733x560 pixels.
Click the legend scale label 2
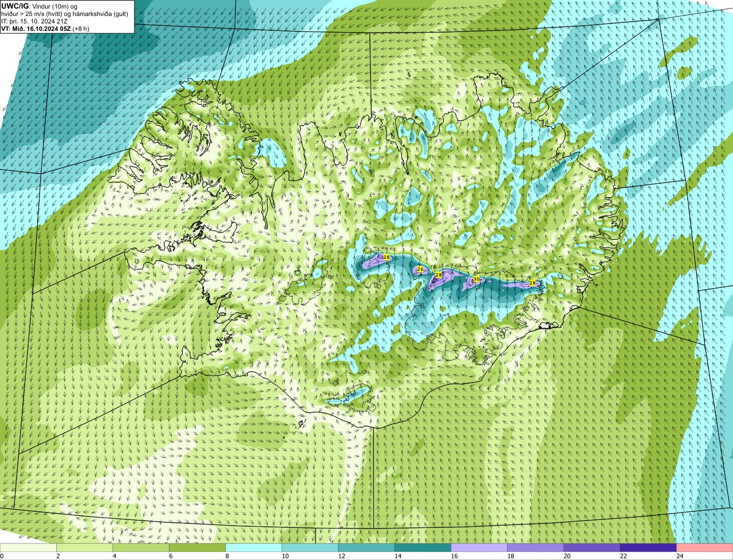pyautogui.click(x=57, y=556)
